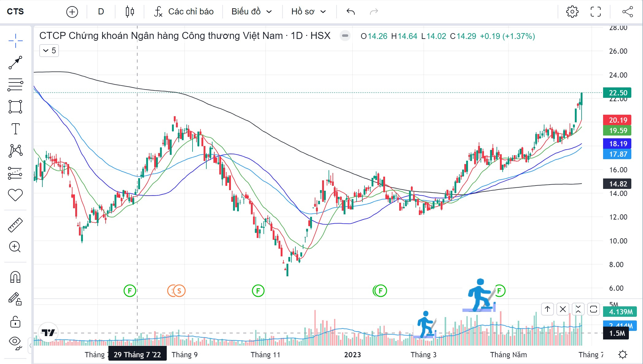The image size is (643, 364).
Task: Toggle magnet mode on
Action: point(15,277)
